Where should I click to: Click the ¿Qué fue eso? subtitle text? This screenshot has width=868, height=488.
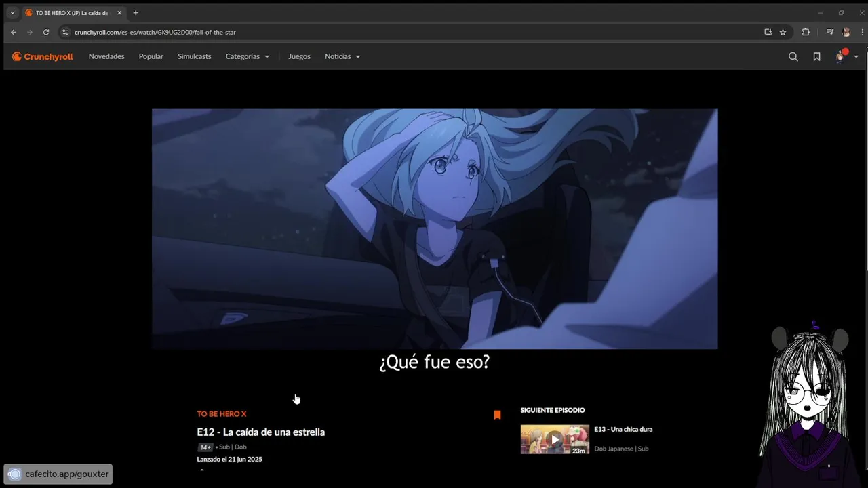click(x=435, y=363)
